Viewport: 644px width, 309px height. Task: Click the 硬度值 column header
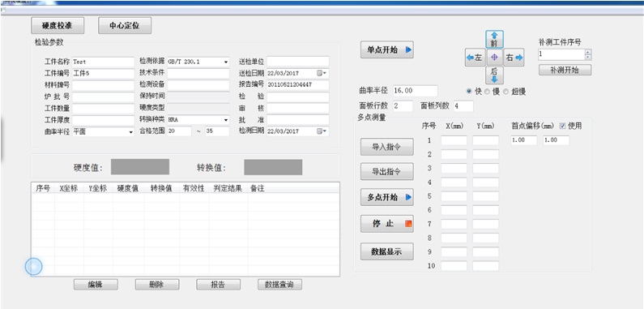[128, 188]
